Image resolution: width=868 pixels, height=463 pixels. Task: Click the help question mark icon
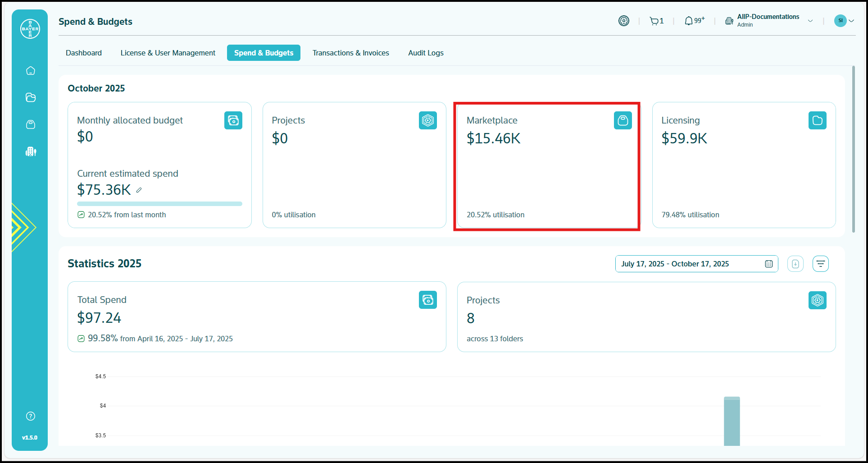[x=31, y=416]
